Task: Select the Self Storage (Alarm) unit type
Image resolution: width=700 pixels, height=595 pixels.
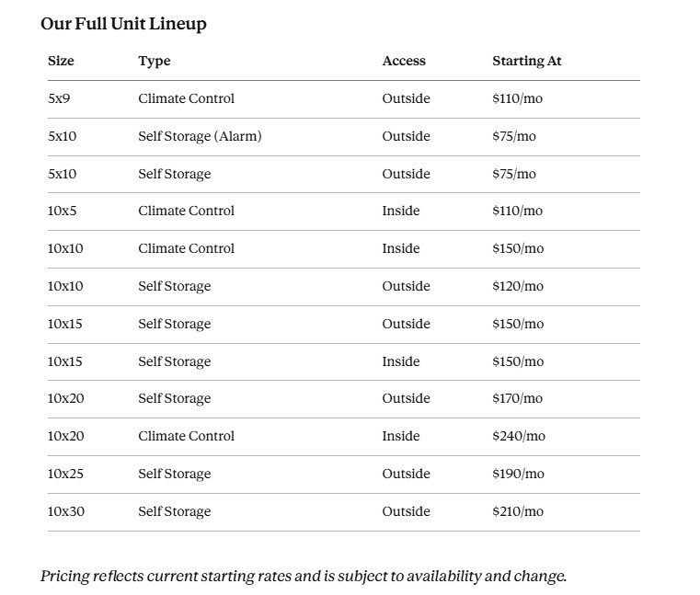Action: (x=200, y=136)
